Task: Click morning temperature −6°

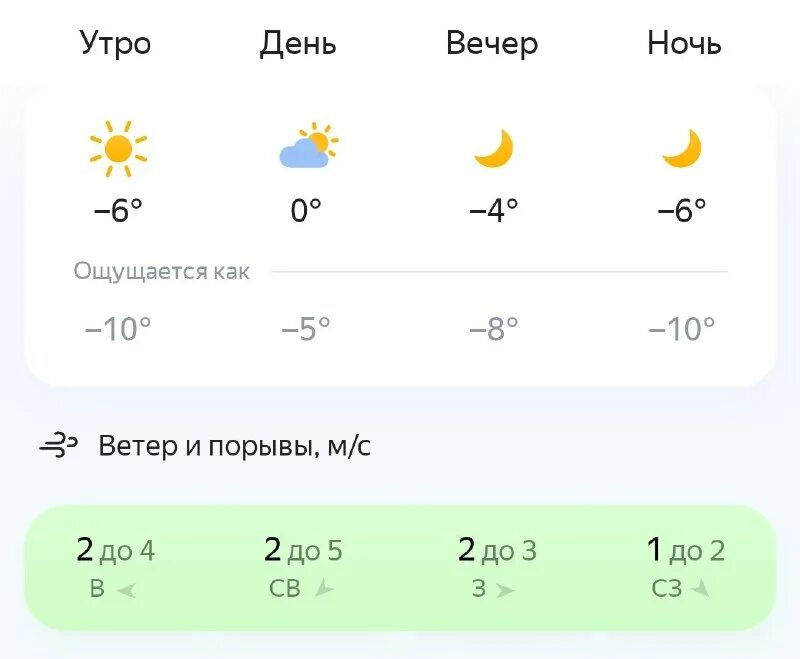Action: point(118,210)
